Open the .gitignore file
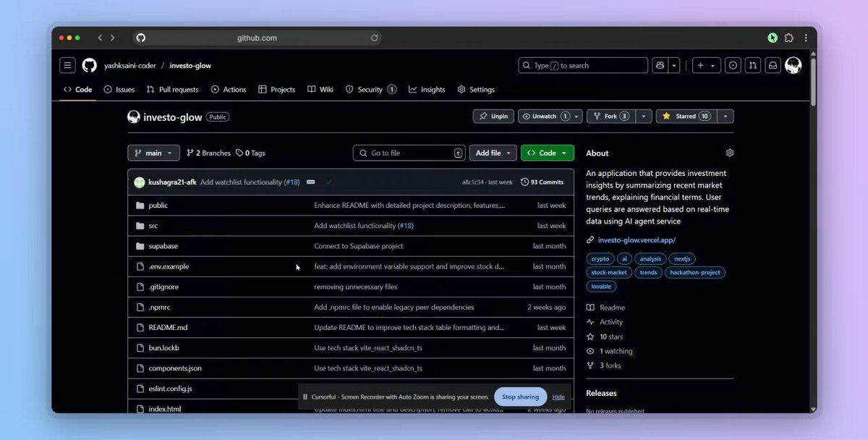 [x=163, y=287]
